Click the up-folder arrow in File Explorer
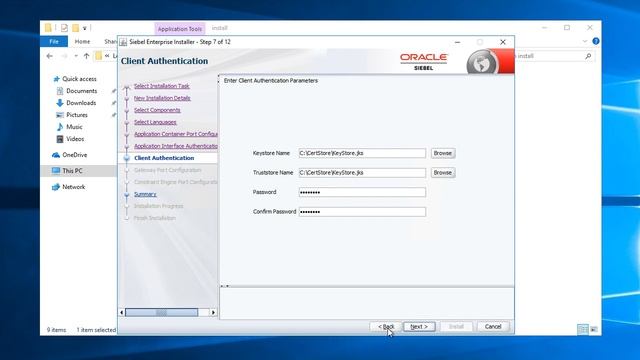 click(x=86, y=56)
